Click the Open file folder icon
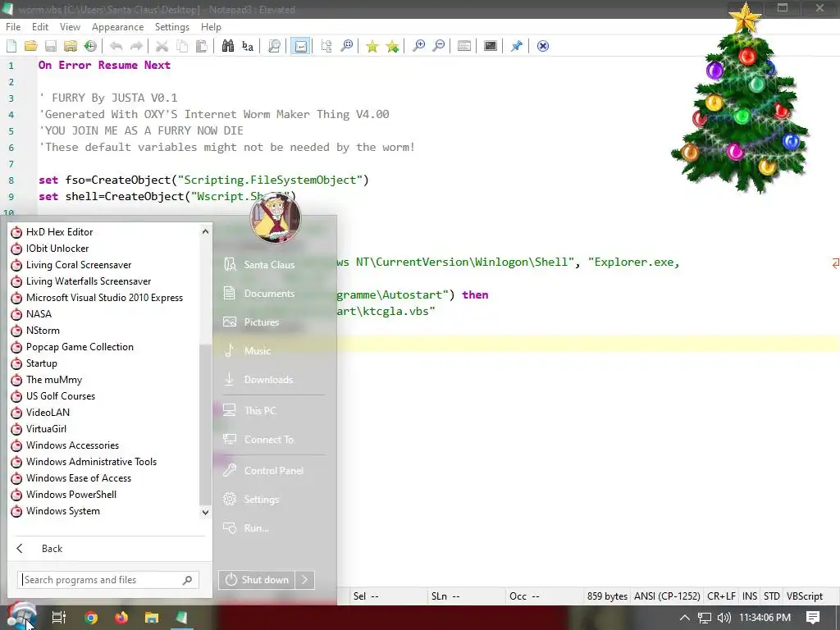Viewport: 840px width, 630px height. tap(30, 46)
